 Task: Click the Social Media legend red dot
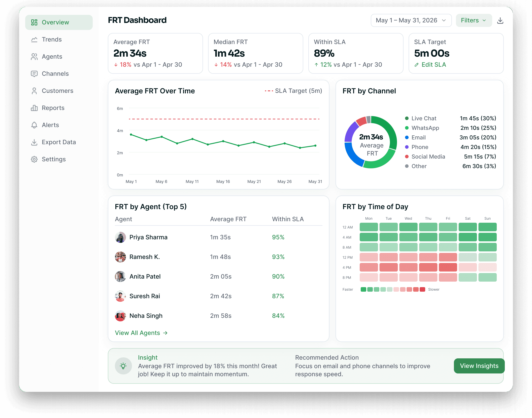point(407,157)
